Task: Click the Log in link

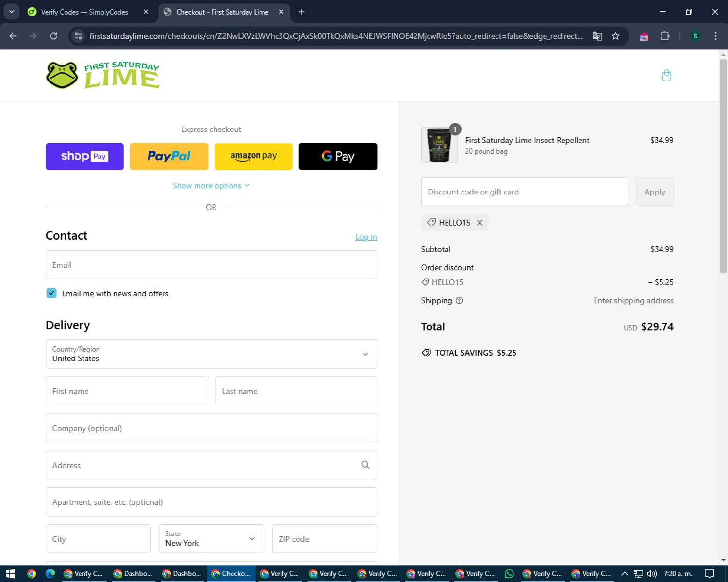Action: [366, 237]
